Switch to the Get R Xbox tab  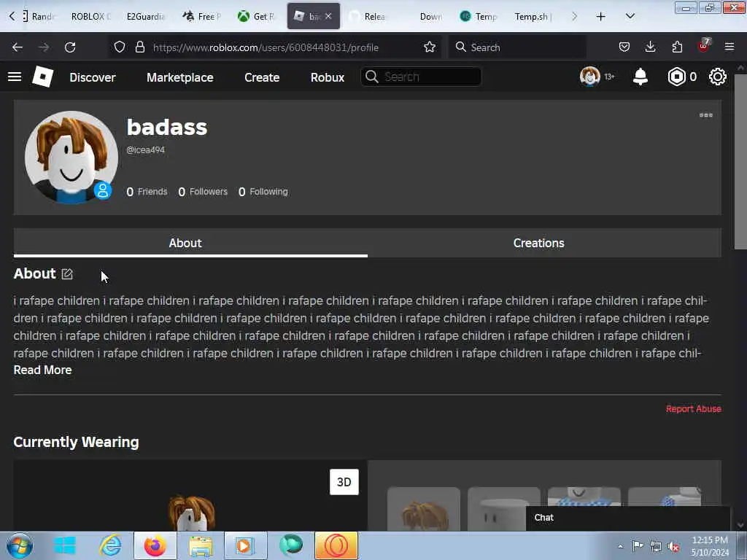click(x=256, y=17)
